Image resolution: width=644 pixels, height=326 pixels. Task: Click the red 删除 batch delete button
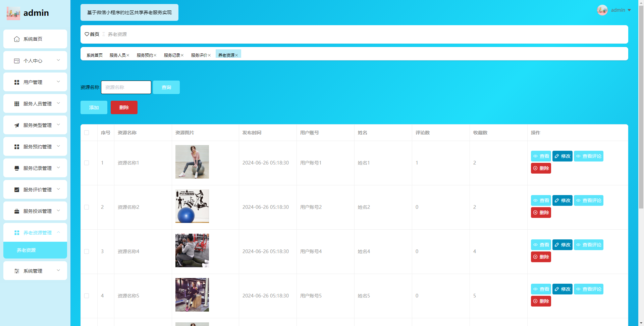click(x=124, y=107)
